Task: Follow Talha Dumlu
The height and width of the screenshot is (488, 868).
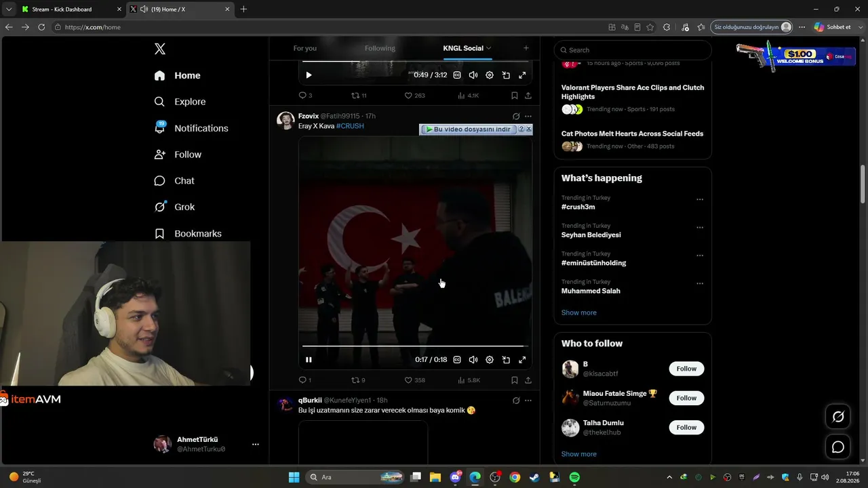Action: coord(686,428)
